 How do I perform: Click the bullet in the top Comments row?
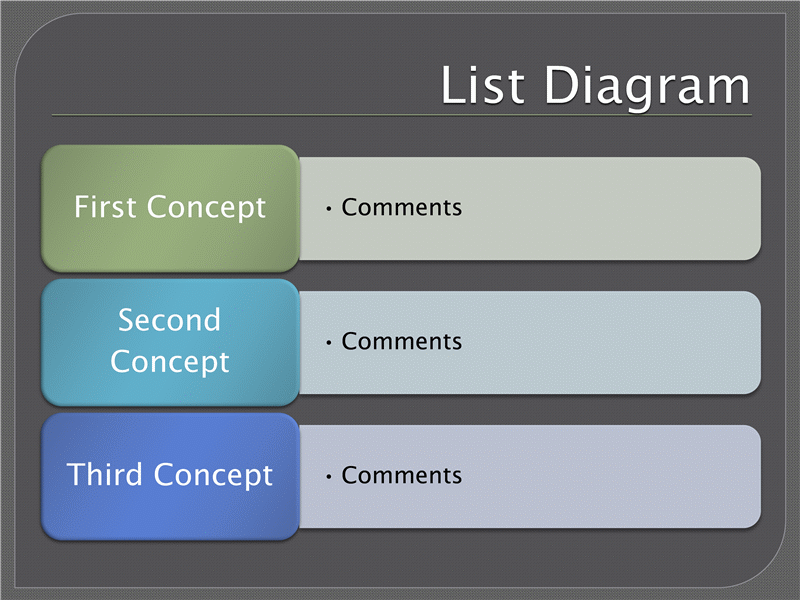tap(329, 209)
